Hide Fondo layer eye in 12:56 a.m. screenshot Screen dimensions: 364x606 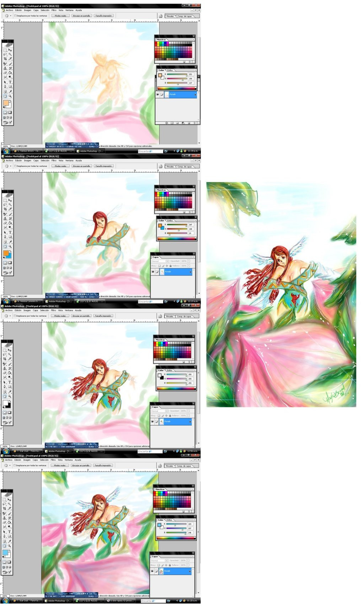152,421
